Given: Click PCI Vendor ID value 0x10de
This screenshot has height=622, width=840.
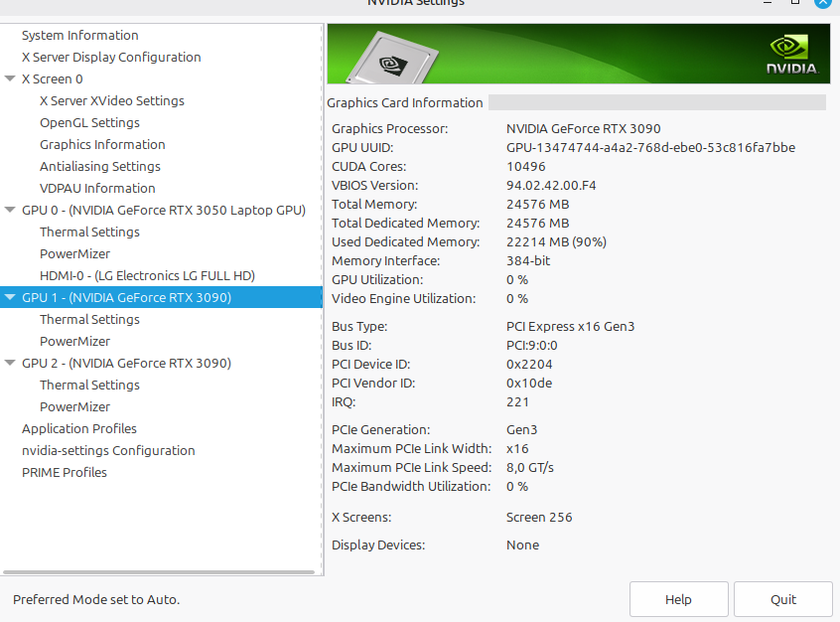Looking at the screenshot, I should (529, 384).
